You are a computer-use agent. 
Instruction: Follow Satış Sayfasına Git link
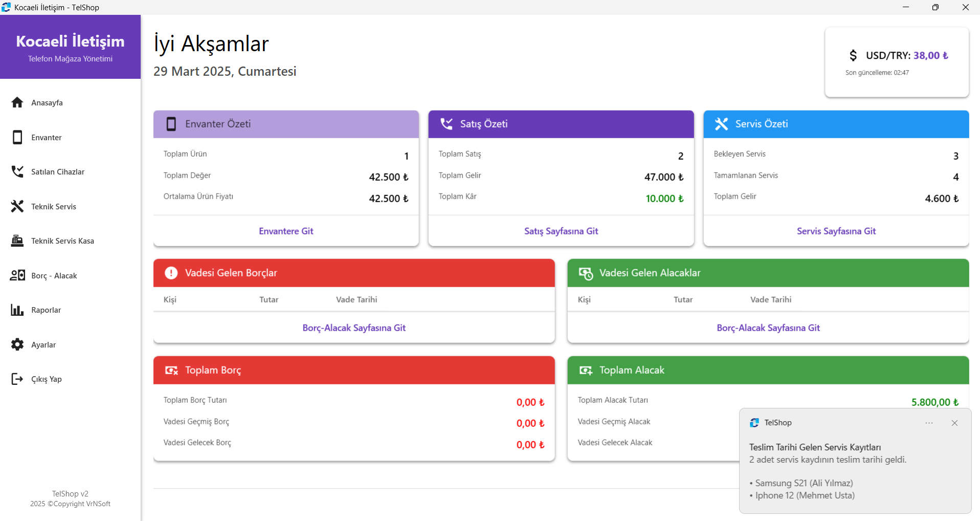[x=561, y=231]
